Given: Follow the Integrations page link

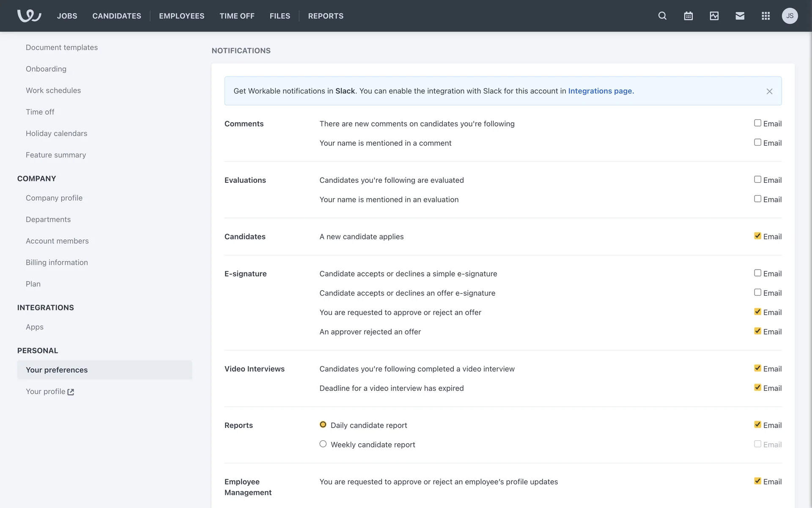Looking at the screenshot, I should (601, 91).
